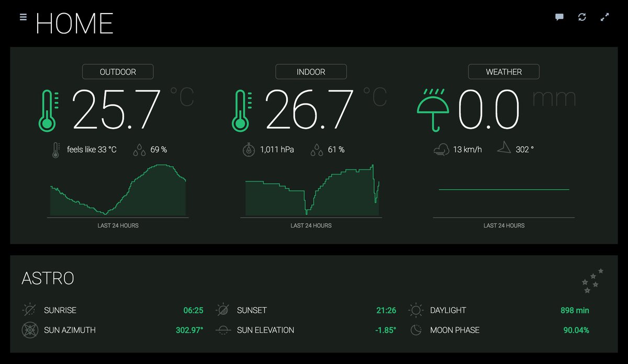The width and height of the screenshot is (628, 364).
Task: Click the refresh icon in the header
Action: [x=582, y=17]
